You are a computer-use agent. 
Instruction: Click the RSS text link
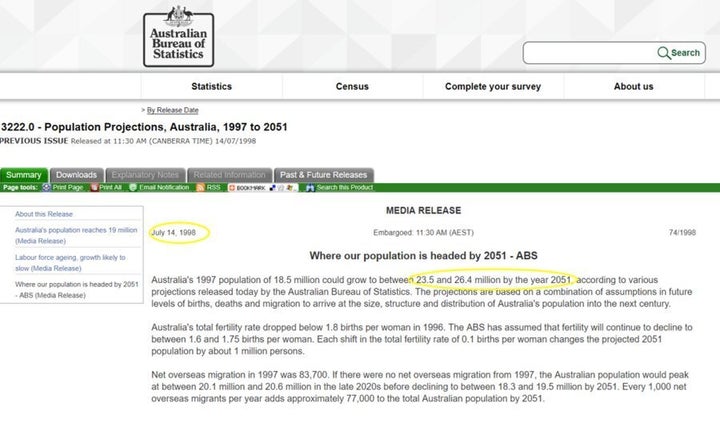click(x=214, y=187)
